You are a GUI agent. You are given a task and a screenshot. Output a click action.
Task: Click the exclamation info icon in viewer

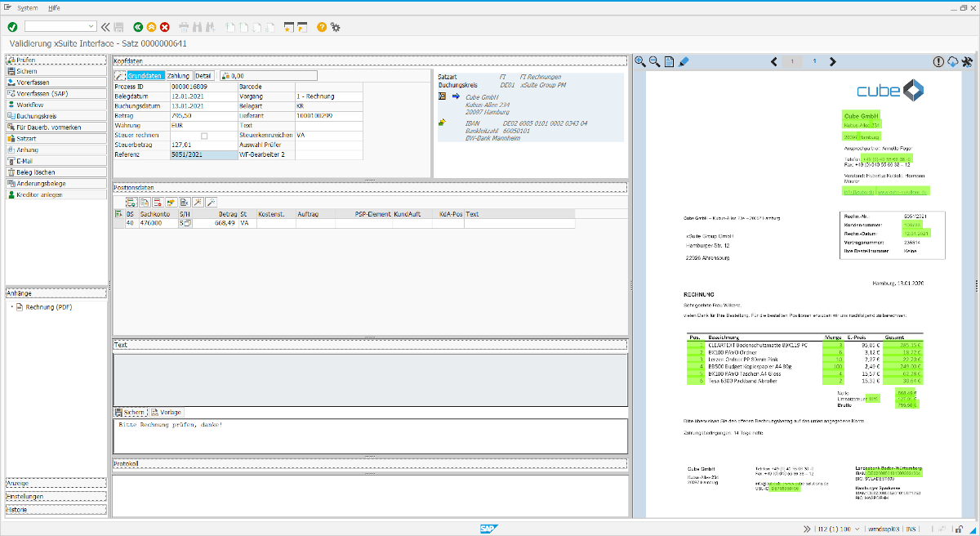[x=938, y=61]
